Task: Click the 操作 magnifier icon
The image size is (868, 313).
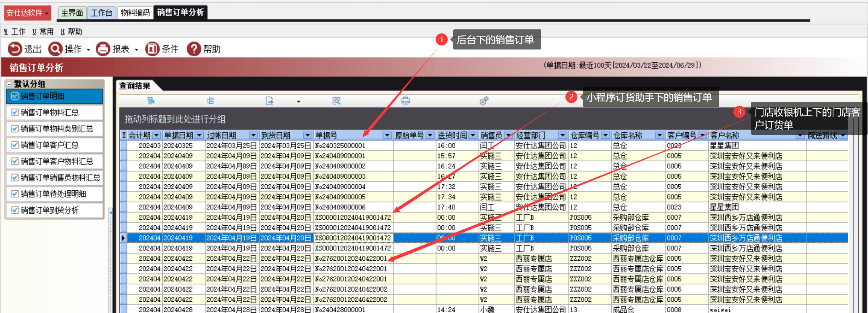Action: (x=55, y=49)
